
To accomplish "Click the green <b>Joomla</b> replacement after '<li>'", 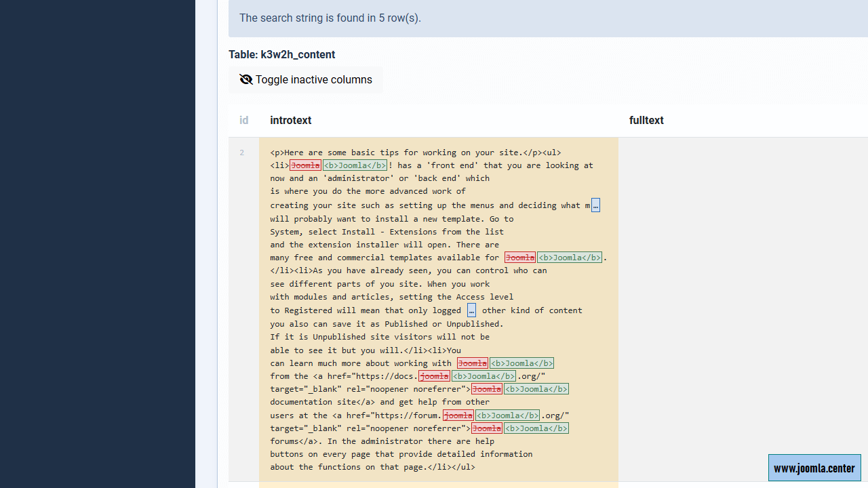I will pyautogui.click(x=355, y=165).
